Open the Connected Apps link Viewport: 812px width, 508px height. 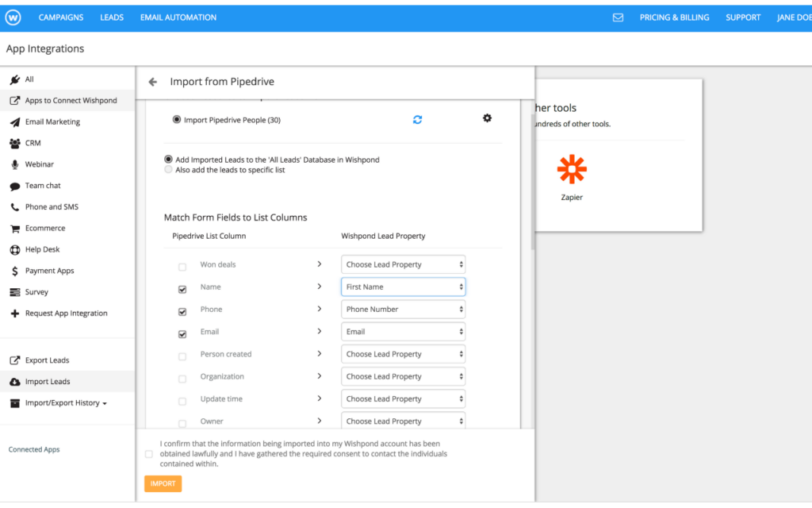(x=34, y=450)
